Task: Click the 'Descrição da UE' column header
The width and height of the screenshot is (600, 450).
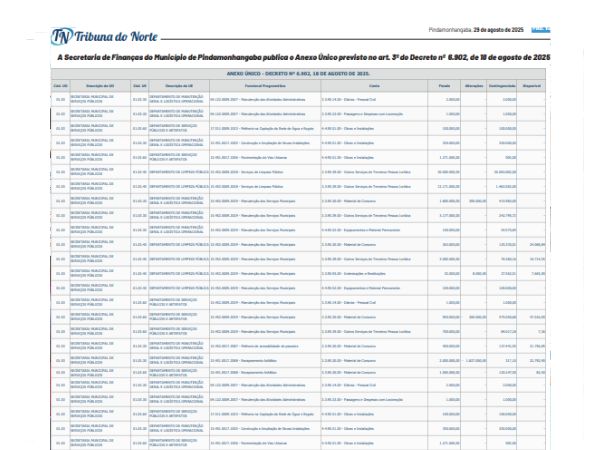Action: pos(179,86)
